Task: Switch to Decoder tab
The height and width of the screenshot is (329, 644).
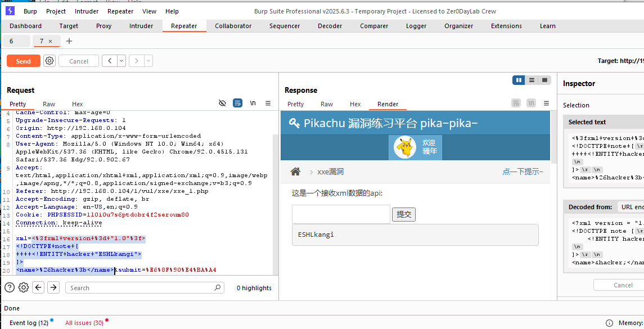Action: [330, 26]
